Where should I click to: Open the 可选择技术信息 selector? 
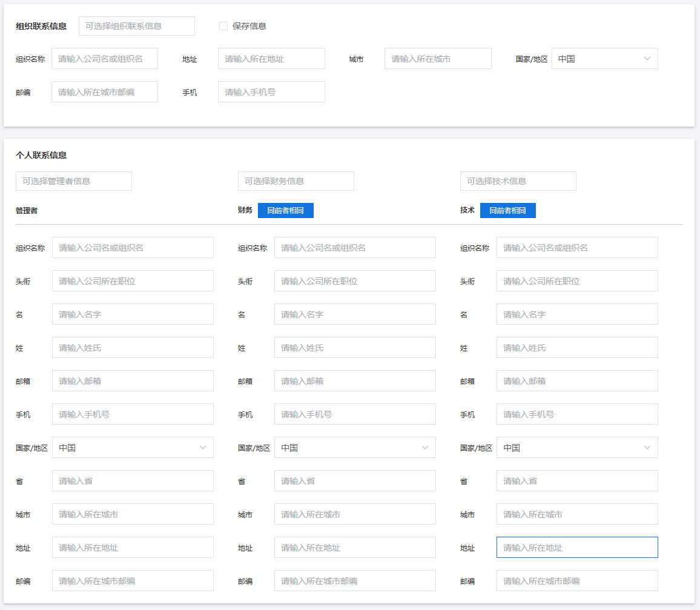(518, 181)
